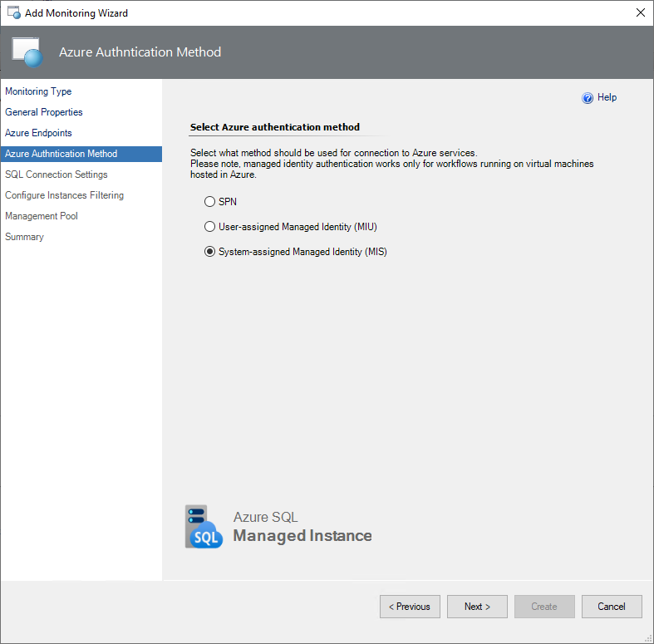Click the Previous button

point(410,607)
